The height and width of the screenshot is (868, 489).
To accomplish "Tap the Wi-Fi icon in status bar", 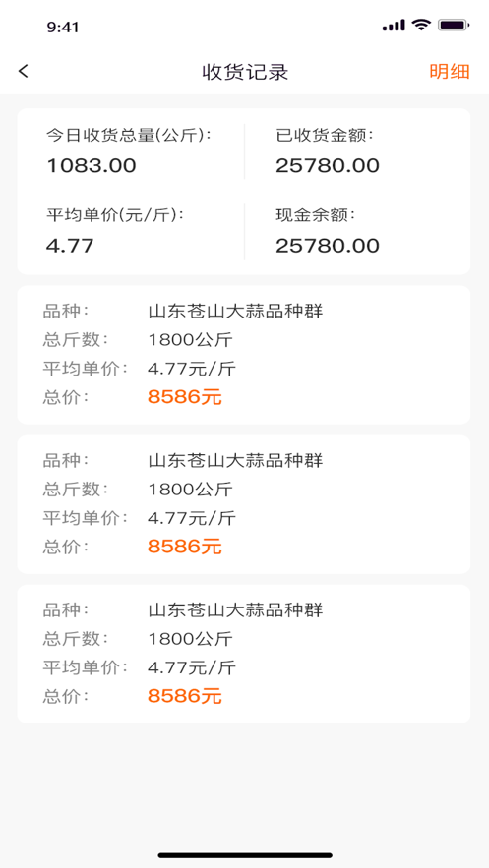I will tap(421, 25).
